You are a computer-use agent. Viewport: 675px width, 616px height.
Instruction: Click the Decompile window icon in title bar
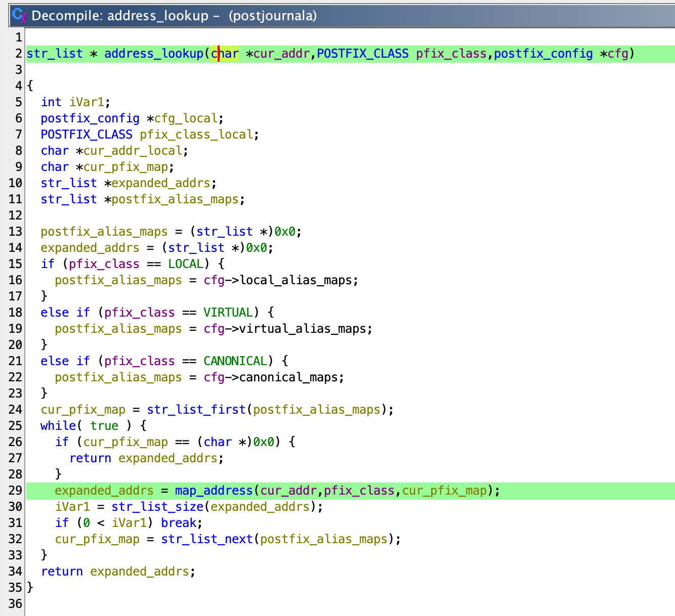click(19, 16)
